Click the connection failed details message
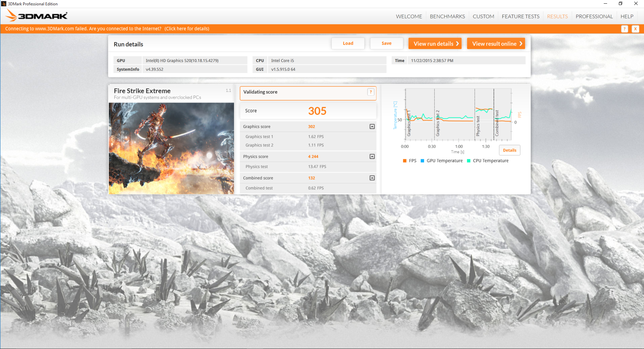This screenshot has height=349, width=644. 107,29
